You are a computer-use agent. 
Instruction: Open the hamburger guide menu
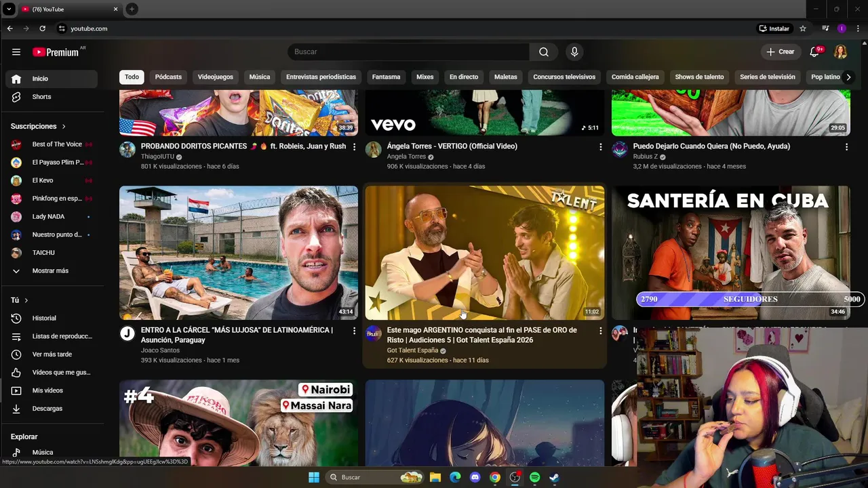[x=16, y=52]
